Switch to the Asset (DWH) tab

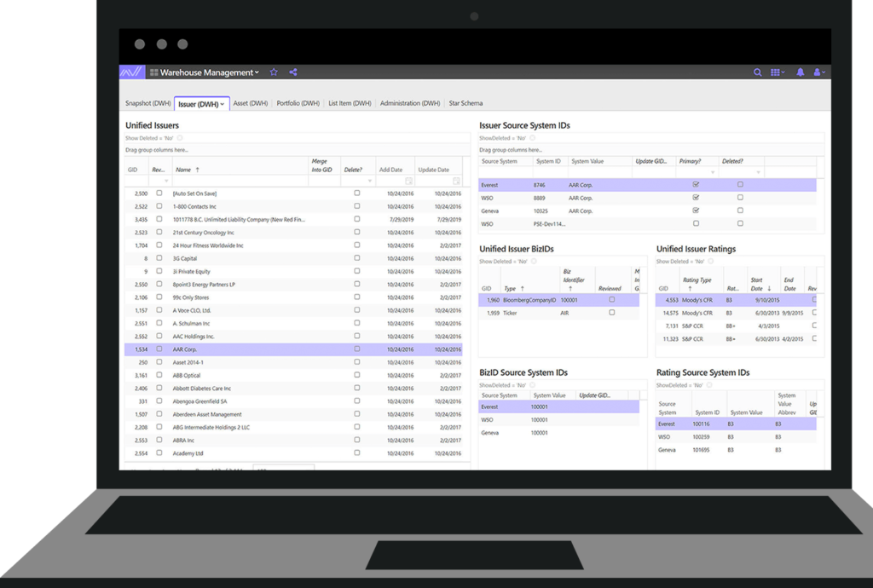coord(251,103)
